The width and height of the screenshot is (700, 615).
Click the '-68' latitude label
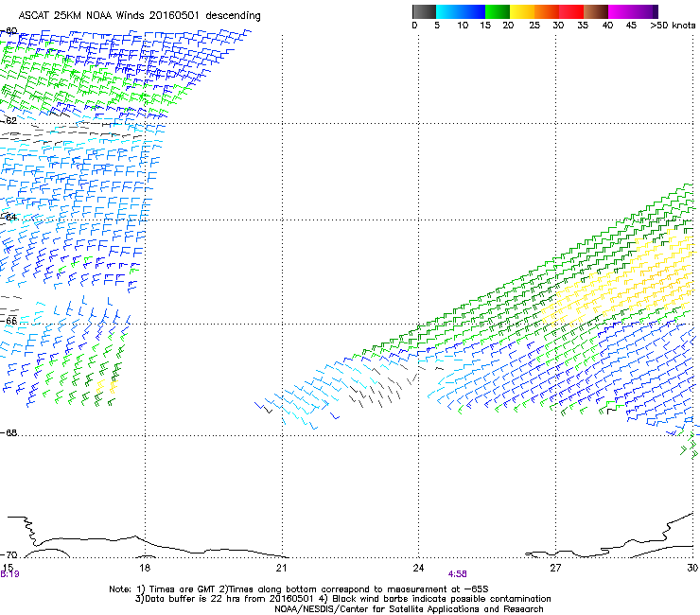tap(9, 432)
